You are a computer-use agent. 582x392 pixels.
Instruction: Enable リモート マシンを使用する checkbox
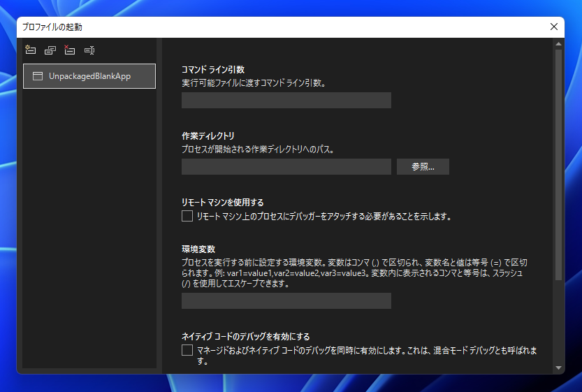[187, 216]
